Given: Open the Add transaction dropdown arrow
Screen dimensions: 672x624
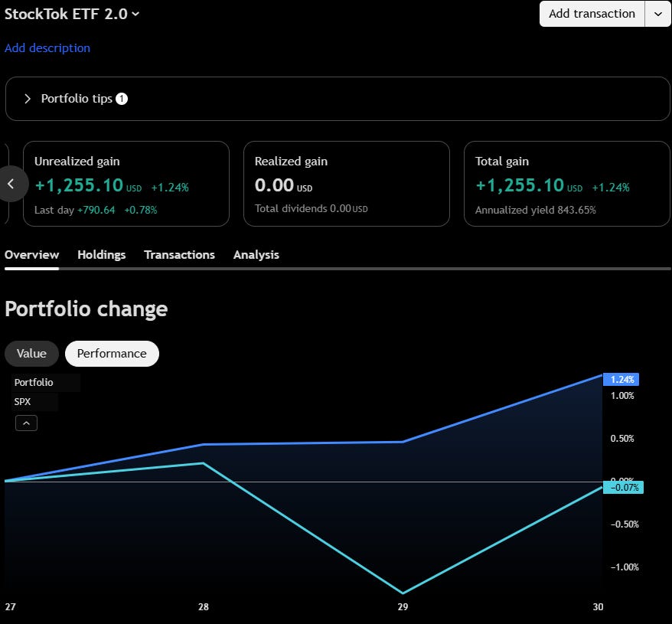Looking at the screenshot, I should pos(658,14).
